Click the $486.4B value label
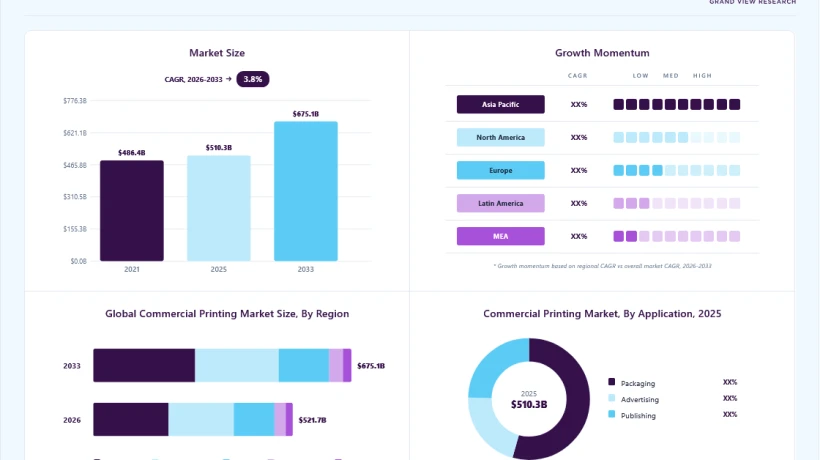 [132, 153]
